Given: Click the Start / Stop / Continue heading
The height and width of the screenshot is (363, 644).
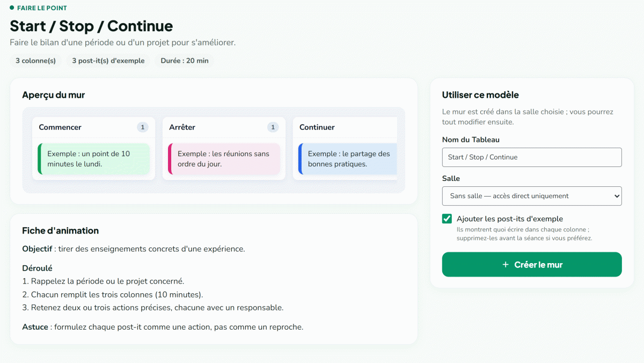Looking at the screenshot, I should click(x=91, y=26).
